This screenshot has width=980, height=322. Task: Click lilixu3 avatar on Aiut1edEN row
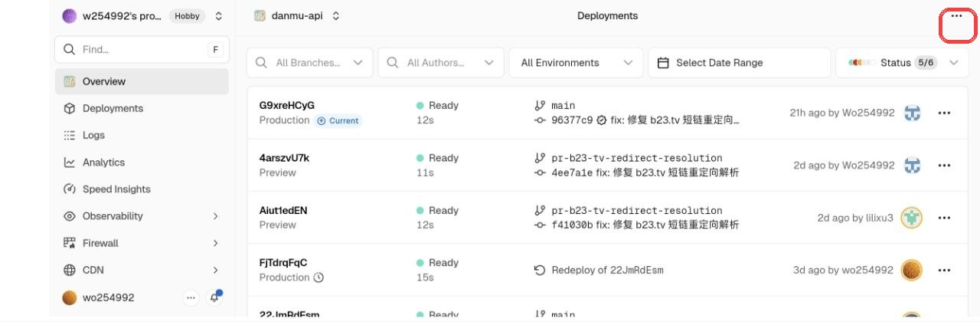pos(912,218)
